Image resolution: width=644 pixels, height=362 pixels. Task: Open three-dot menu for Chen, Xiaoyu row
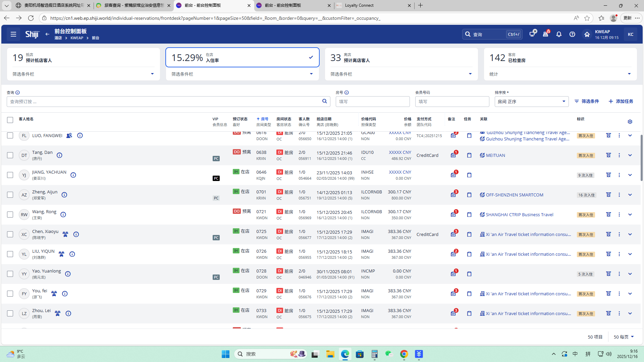619,234
